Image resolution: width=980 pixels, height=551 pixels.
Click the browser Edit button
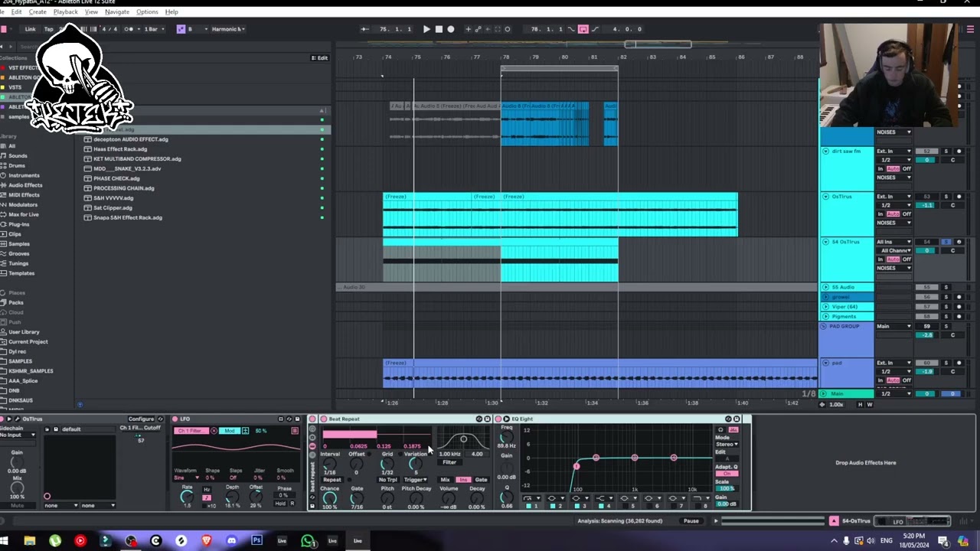[320, 58]
